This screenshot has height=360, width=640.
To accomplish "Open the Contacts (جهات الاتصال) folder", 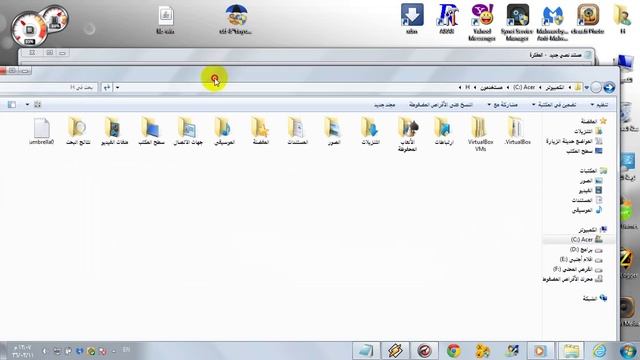I will [188, 131].
